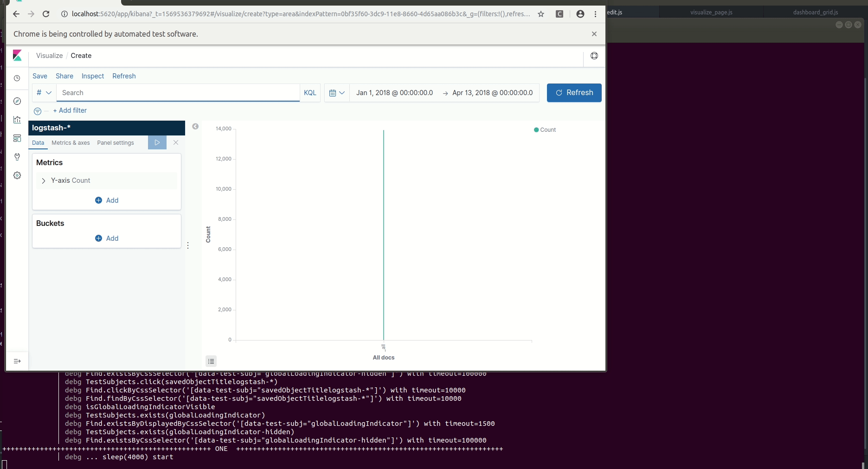Click the Kibana logo icon
The image size is (868, 469).
click(x=17, y=56)
